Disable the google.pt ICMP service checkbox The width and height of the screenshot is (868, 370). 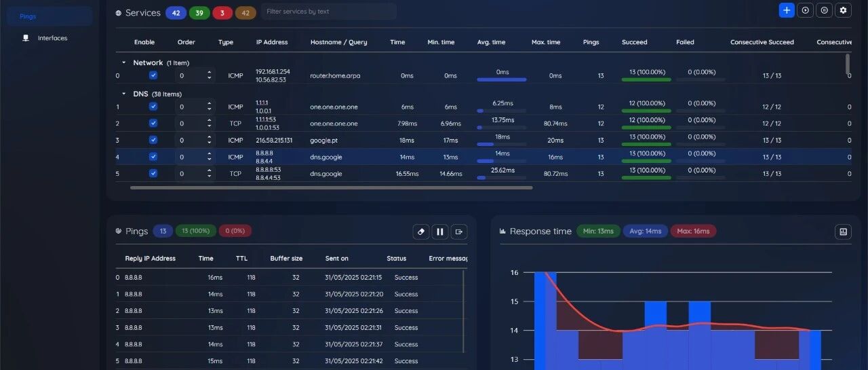tap(153, 140)
